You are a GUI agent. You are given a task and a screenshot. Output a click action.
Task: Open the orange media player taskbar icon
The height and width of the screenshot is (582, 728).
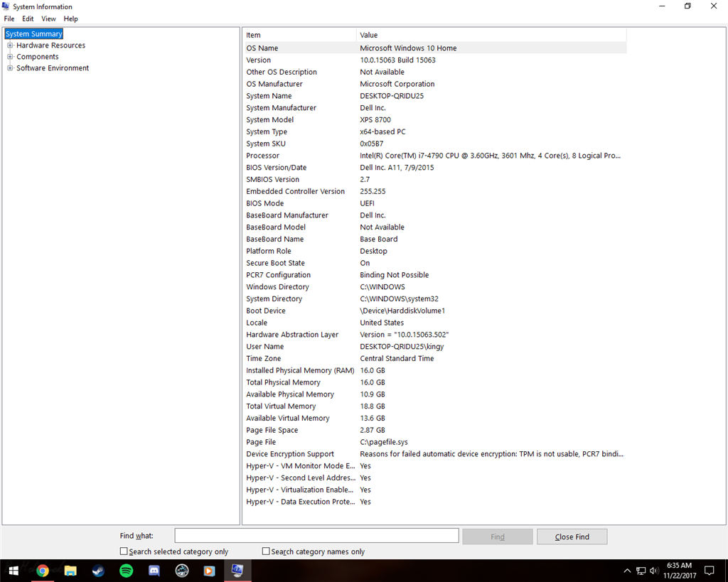point(210,571)
